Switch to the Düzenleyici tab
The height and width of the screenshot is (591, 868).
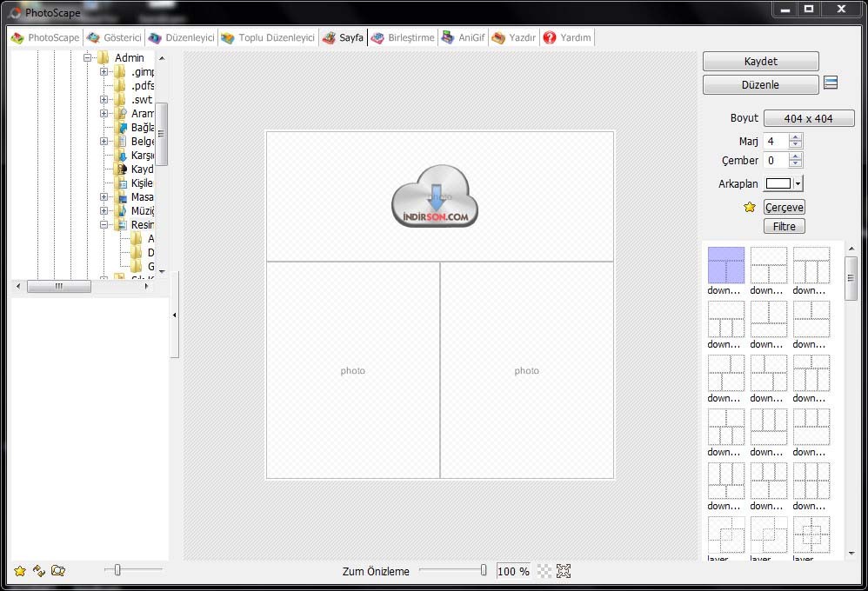(x=182, y=37)
